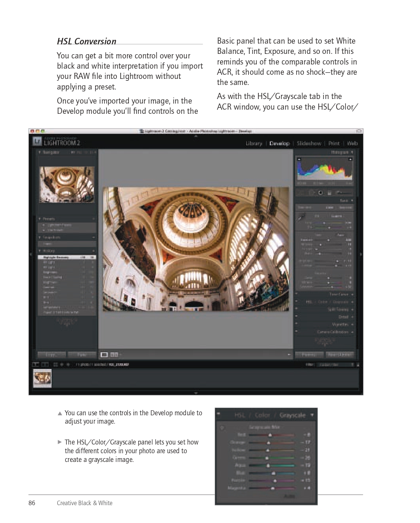Image resolution: width=420 pixels, height=523 pixels.
Task: Select the Grayscale tab in panel closeup
Action: [x=293, y=415]
